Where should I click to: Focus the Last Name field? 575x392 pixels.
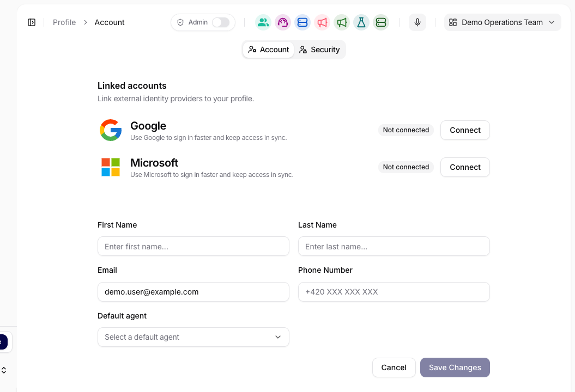pyautogui.click(x=394, y=246)
